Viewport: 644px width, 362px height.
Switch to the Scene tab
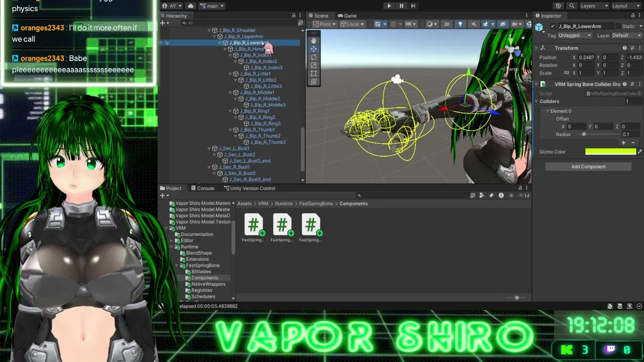point(318,16)
